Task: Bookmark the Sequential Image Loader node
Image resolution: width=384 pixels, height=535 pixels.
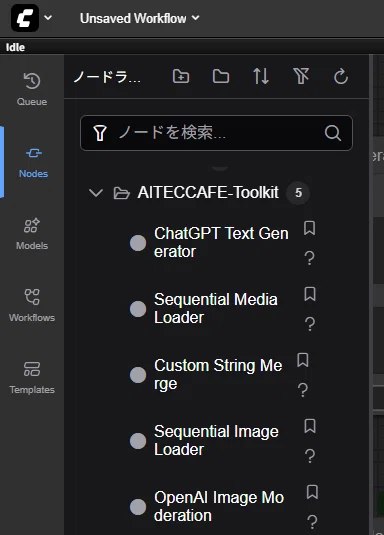Action: (310, 426)
